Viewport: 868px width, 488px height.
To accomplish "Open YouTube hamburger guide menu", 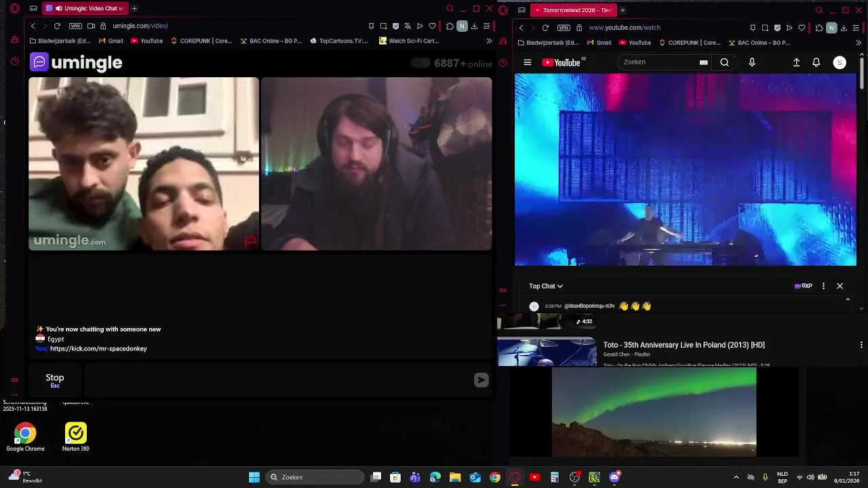I will (x=528, y=62).
